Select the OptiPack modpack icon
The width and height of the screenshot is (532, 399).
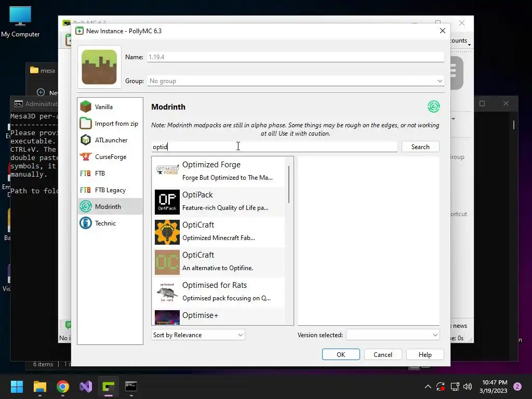pyautogui.click(x=167, y=202)
